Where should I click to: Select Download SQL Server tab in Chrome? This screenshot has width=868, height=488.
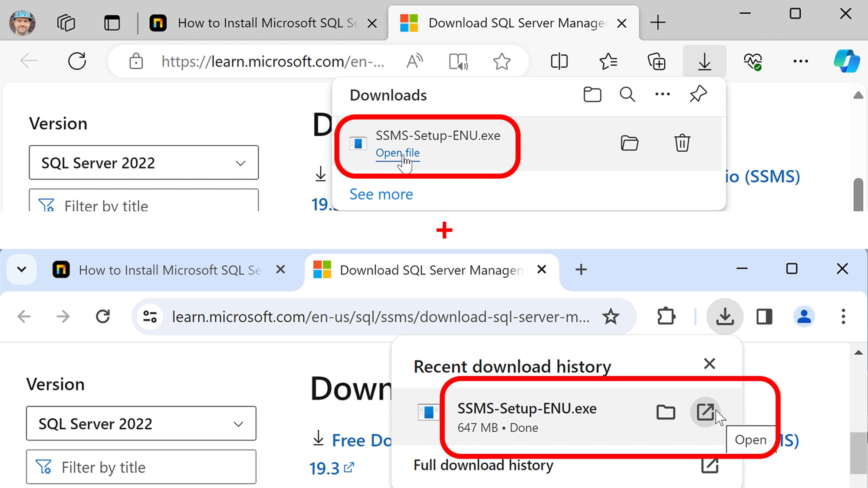coord(430,270)
